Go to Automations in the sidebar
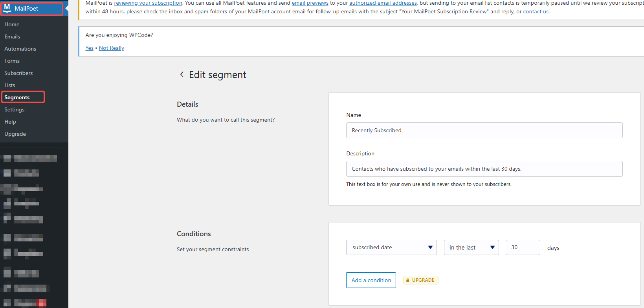 [x=20, y=49]
